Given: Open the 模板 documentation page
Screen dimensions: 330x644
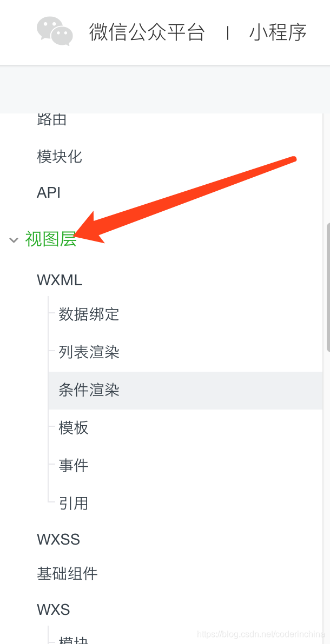Looking at the screenshot, I should tap(74, 428).
